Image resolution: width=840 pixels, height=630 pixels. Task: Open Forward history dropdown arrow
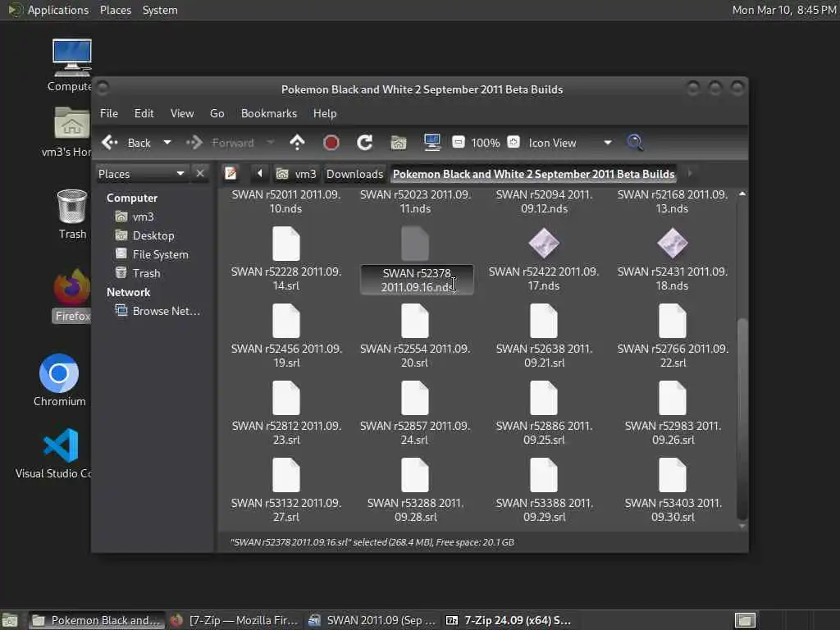271,143
